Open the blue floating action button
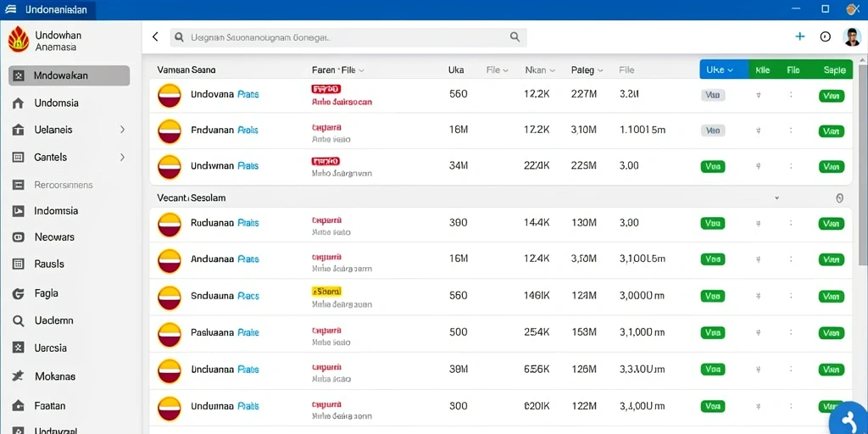This screenshot has height=434, width=868. tap(849, 420)
